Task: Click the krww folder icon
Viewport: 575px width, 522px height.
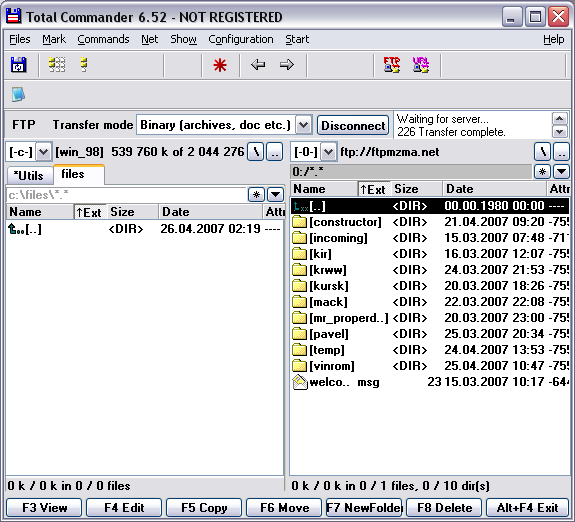Action: (300, 270)
